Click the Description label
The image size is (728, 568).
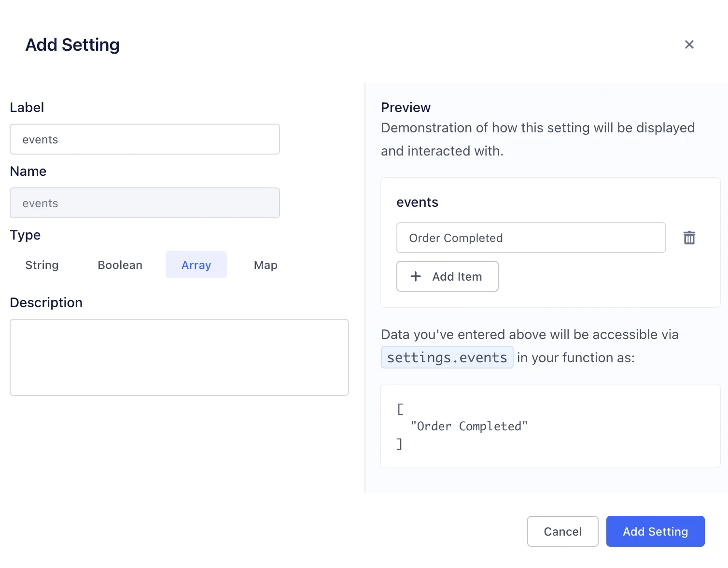click(46, 302)
